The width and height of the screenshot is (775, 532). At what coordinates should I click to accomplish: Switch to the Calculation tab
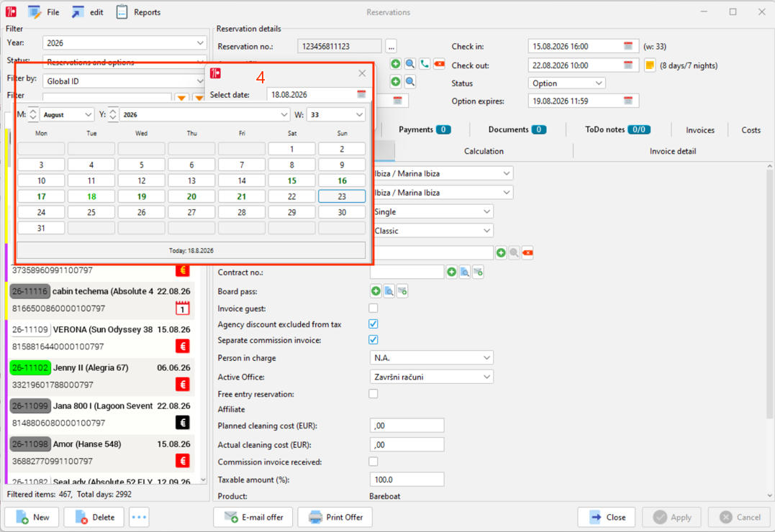point(484,151)
